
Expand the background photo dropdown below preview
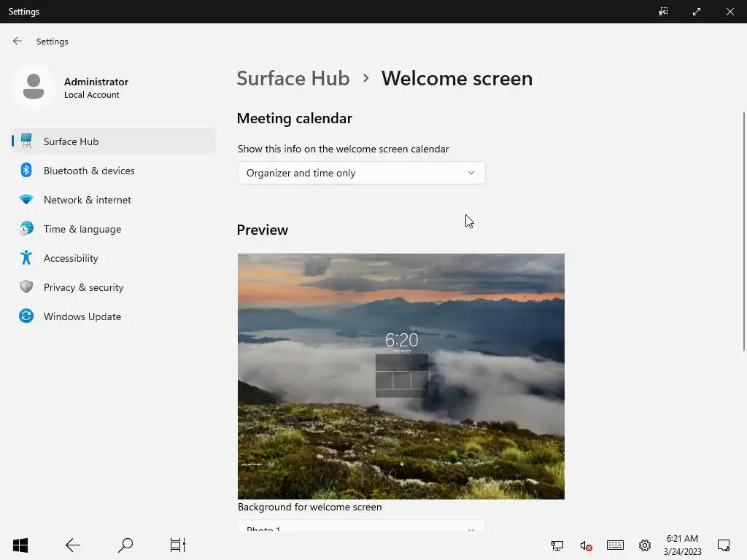pyautogui.click(x=361, y=526)
